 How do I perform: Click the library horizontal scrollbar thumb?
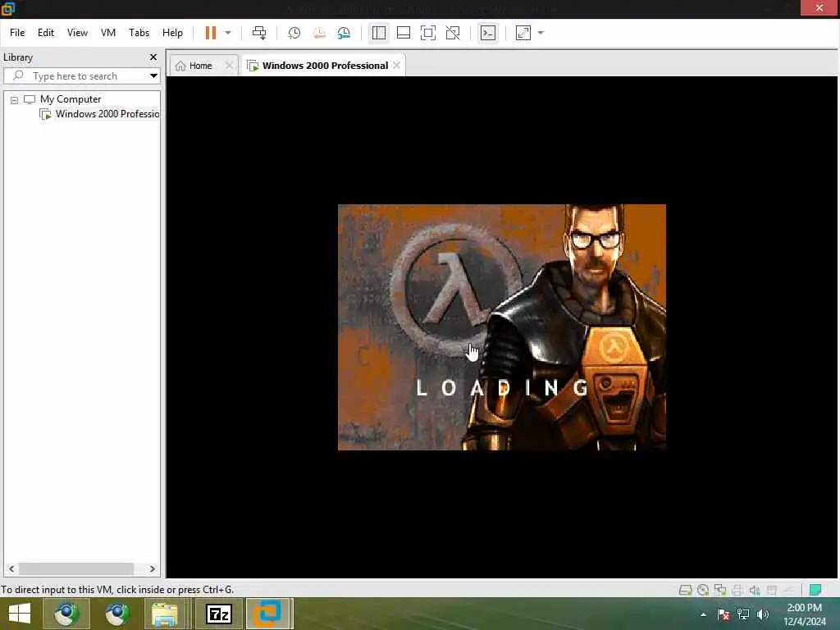[x=75, y=569]
